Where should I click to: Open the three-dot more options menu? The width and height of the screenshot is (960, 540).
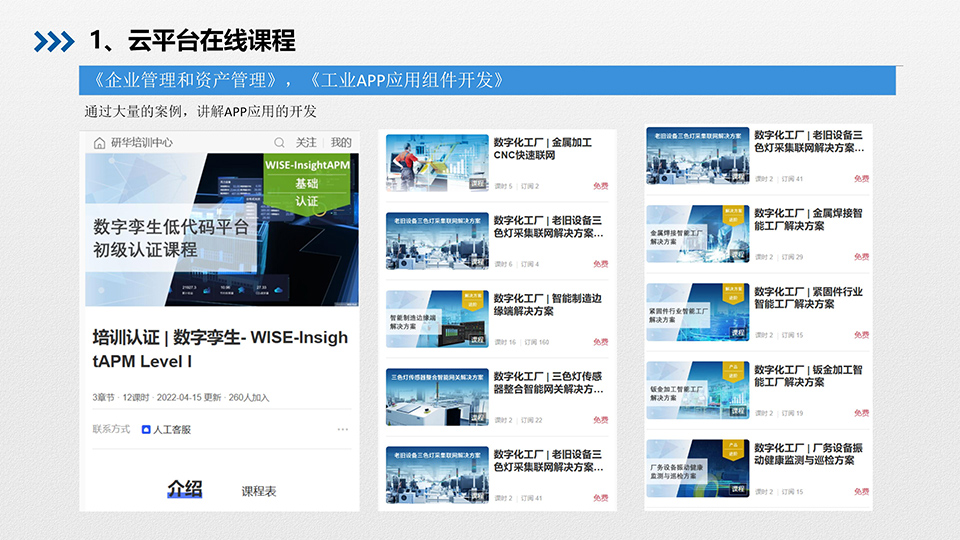(x=343, y=429)
